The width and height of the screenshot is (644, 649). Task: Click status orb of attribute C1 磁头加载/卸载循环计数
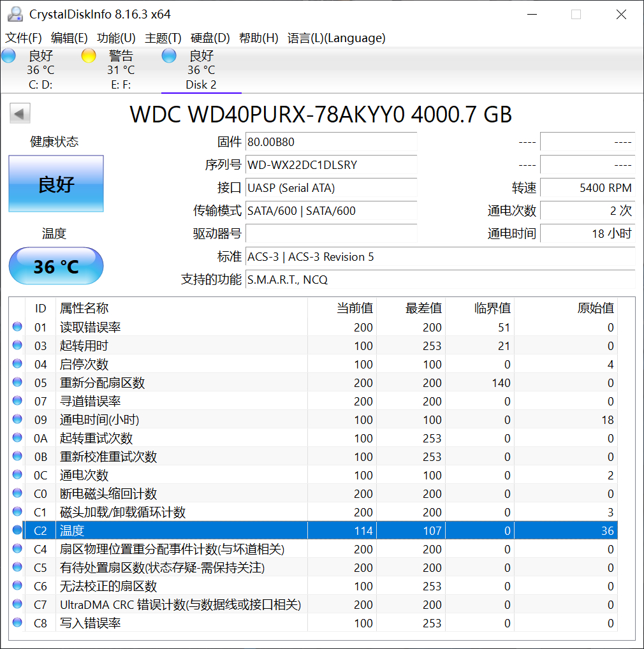click(17, 511)
